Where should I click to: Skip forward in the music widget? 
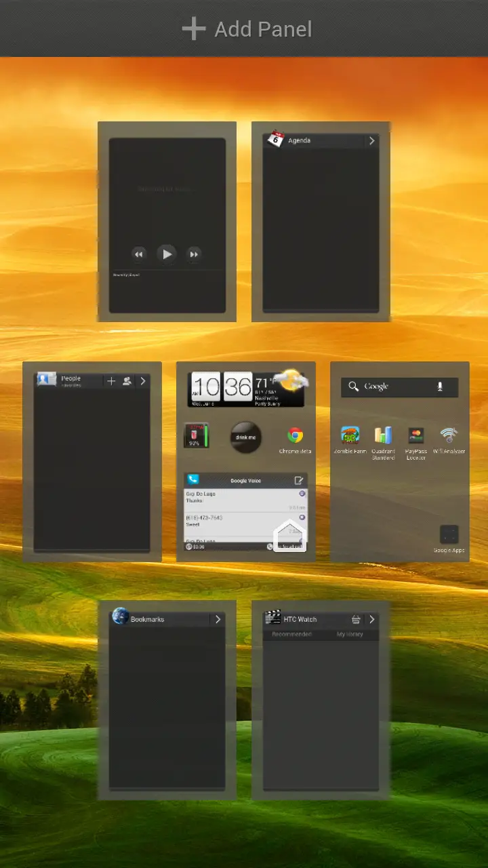194,254
